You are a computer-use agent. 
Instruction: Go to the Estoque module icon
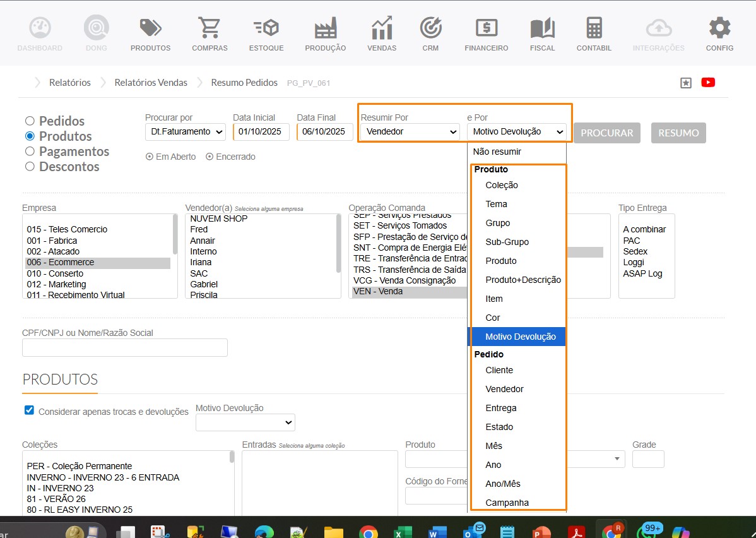[x=266, y=28]
